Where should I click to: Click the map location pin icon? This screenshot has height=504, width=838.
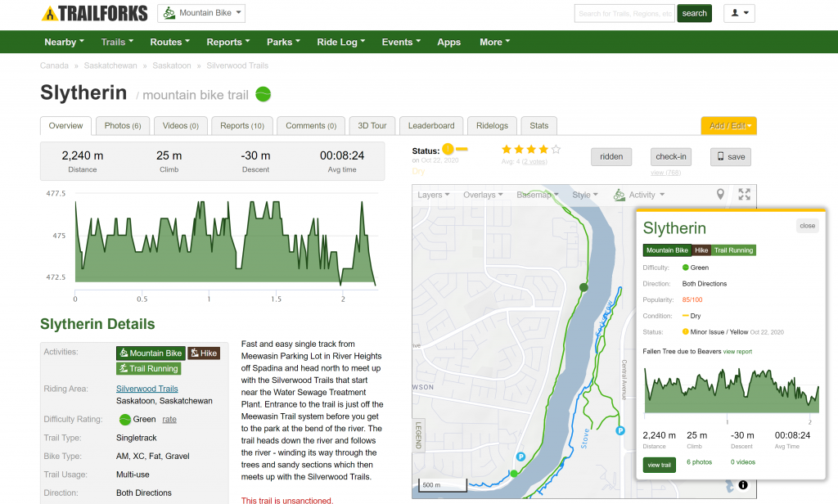(720, 195)
